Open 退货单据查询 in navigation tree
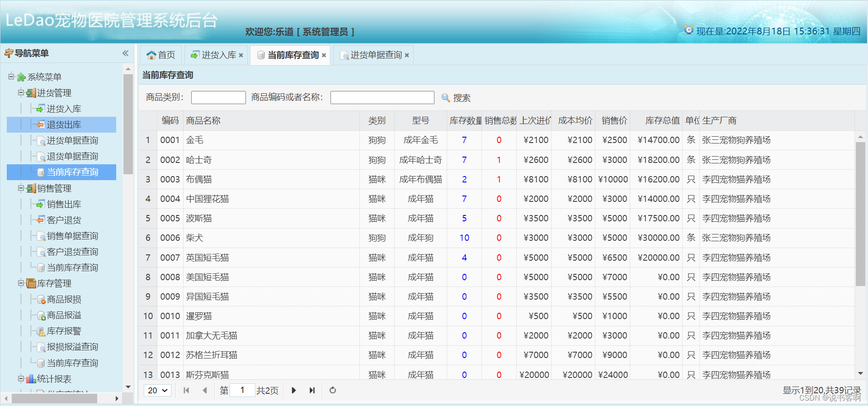 (x=72, y=156)
